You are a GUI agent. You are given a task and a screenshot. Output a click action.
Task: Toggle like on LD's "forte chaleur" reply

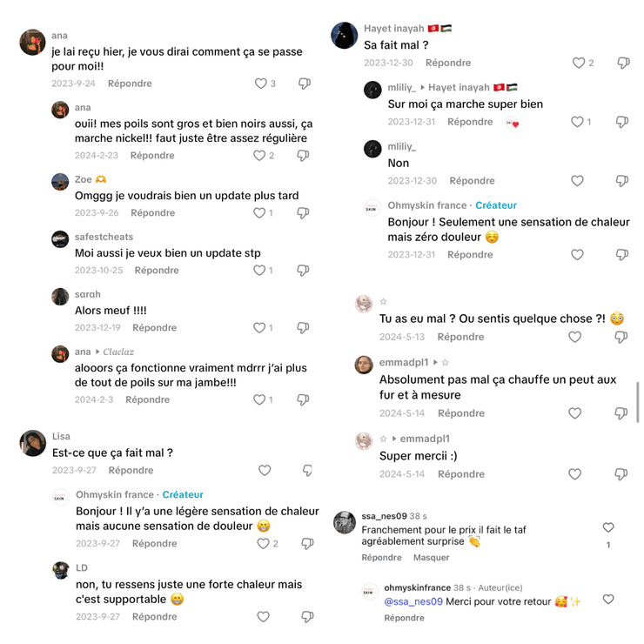[x=264, y=616]
